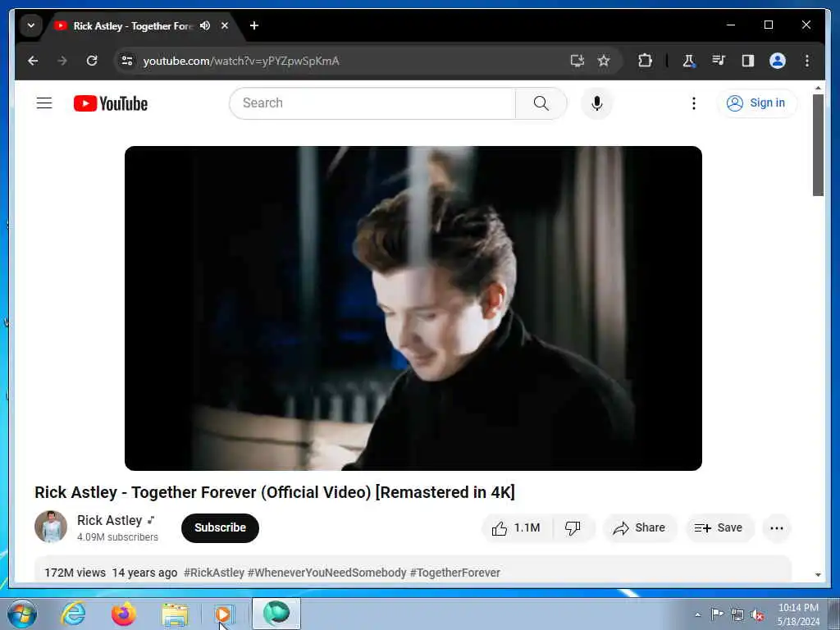Click 4.09M subscribers text
Screen dimensions: 840x630
pos(117,536)
